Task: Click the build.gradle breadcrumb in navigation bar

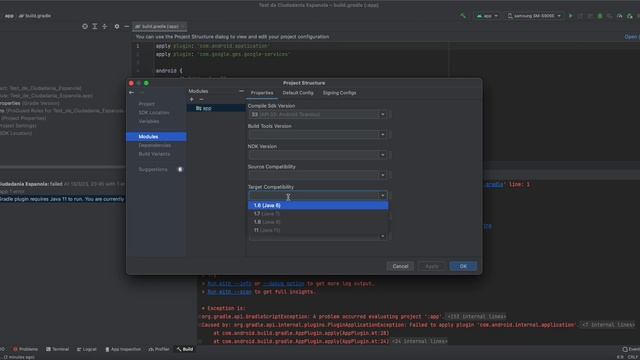Action: (35, 16)
